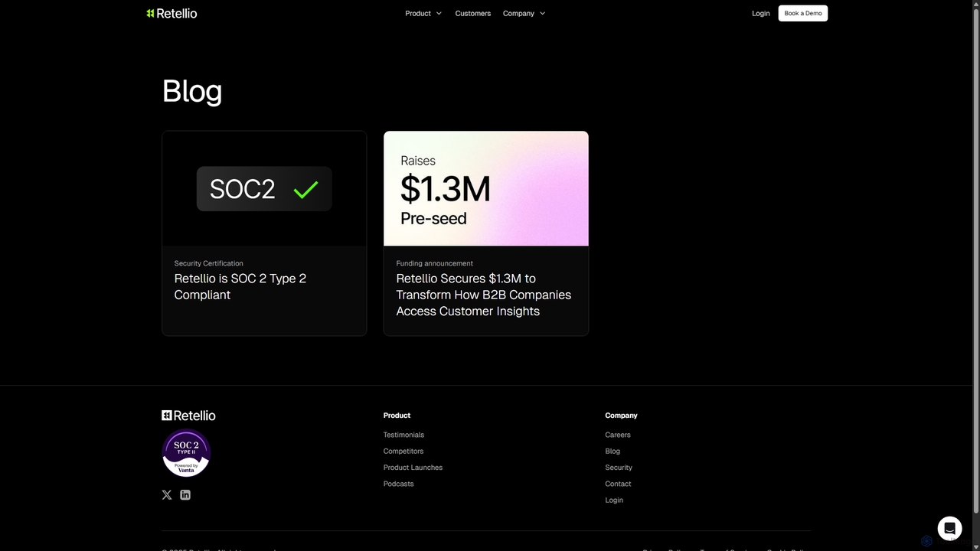This screenshot has width=980, height=551.
Task: Click Login in the header
Action: point(761,13)
